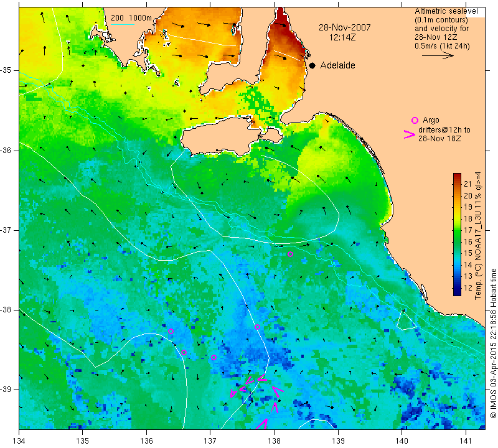The height and width of the screenshot is (448, 498).
Task: Click the magenta drifter arrow legend symbol
Action: (410, 134)
